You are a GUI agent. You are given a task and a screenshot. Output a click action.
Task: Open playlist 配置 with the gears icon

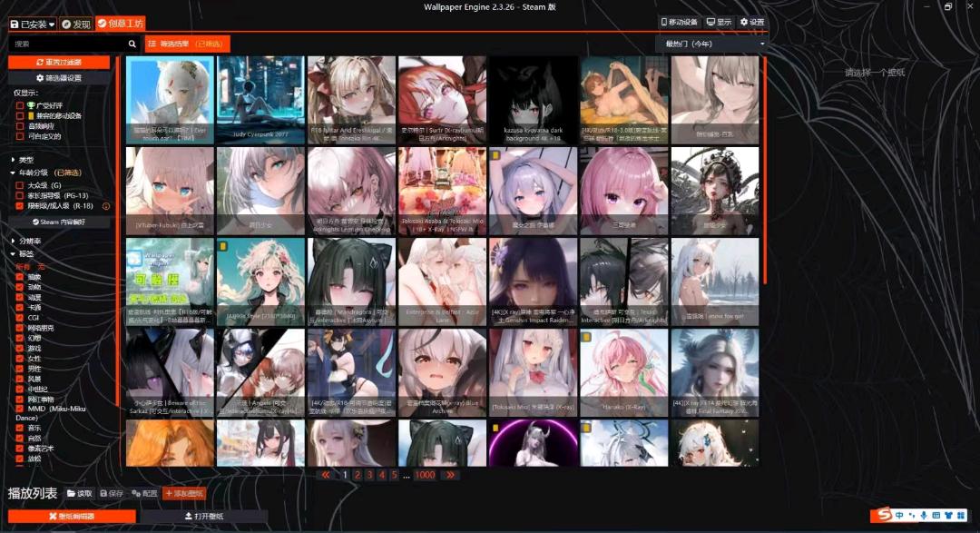tap(144, 494)
